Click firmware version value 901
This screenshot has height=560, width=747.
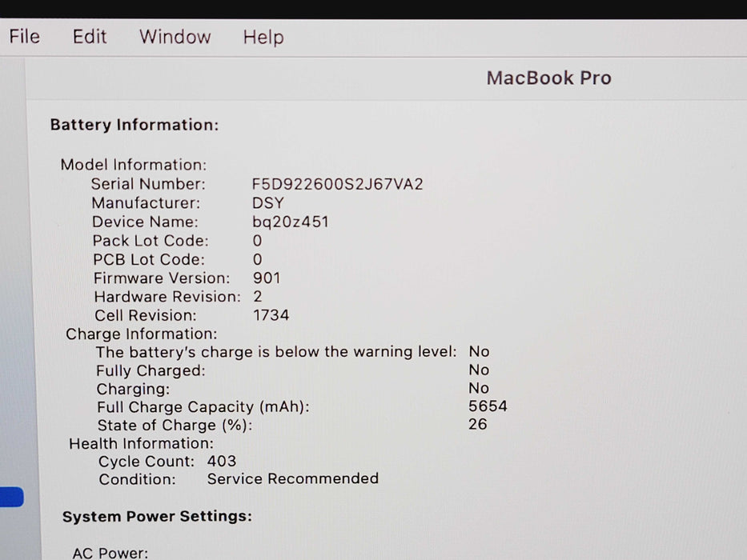coord(267,278)
